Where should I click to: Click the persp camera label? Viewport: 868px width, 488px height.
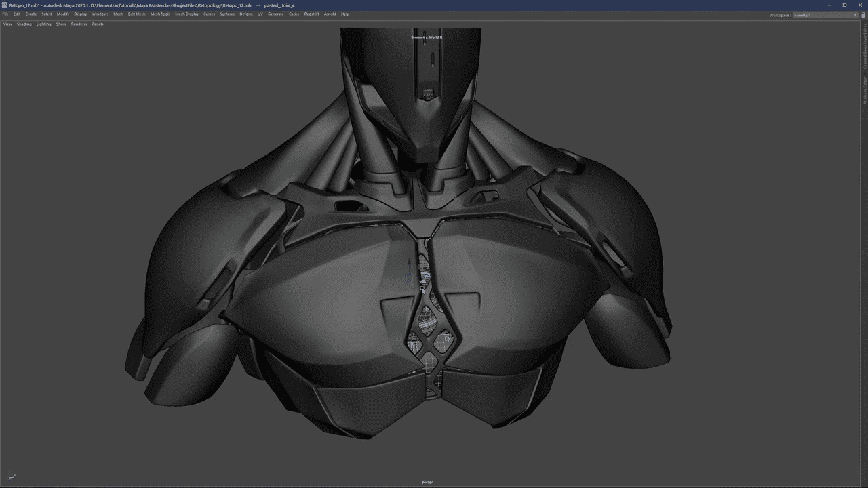click(x=427, y=482)
